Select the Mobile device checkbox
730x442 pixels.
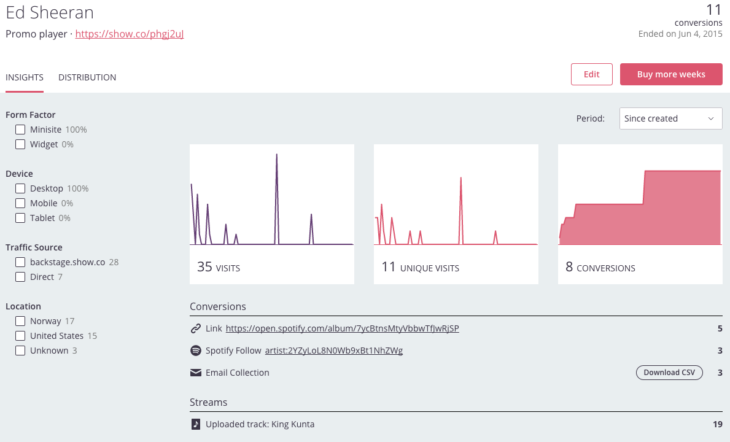click(x=20, y=203)
